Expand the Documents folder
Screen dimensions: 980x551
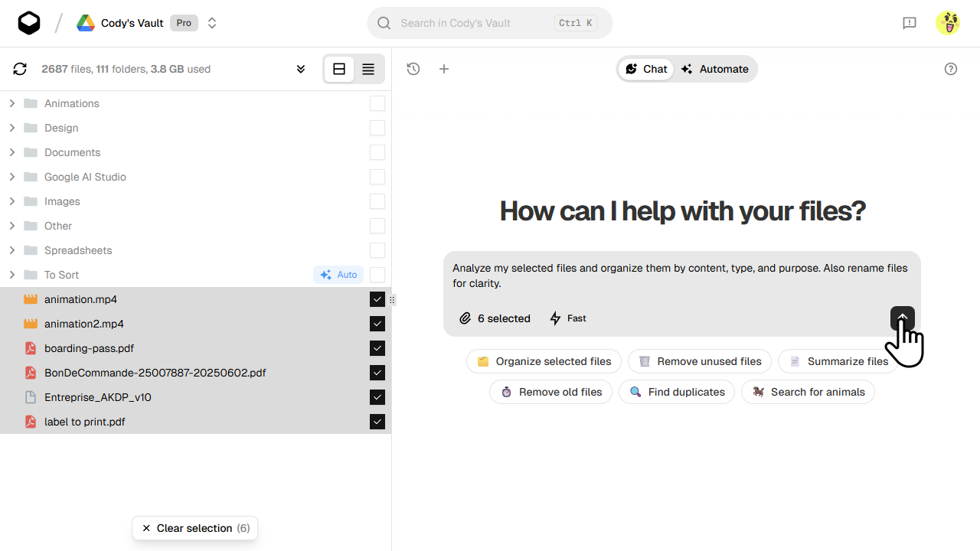(x=11, y=152)
